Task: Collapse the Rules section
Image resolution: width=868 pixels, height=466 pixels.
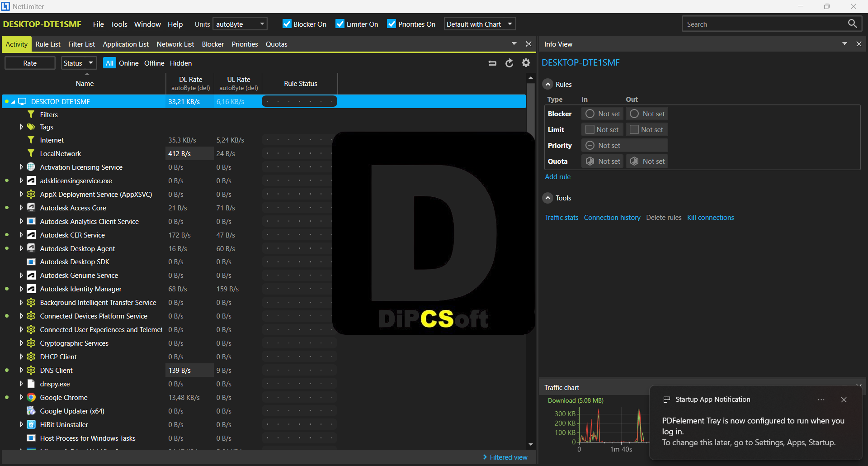Action: [x=548, y=84]
